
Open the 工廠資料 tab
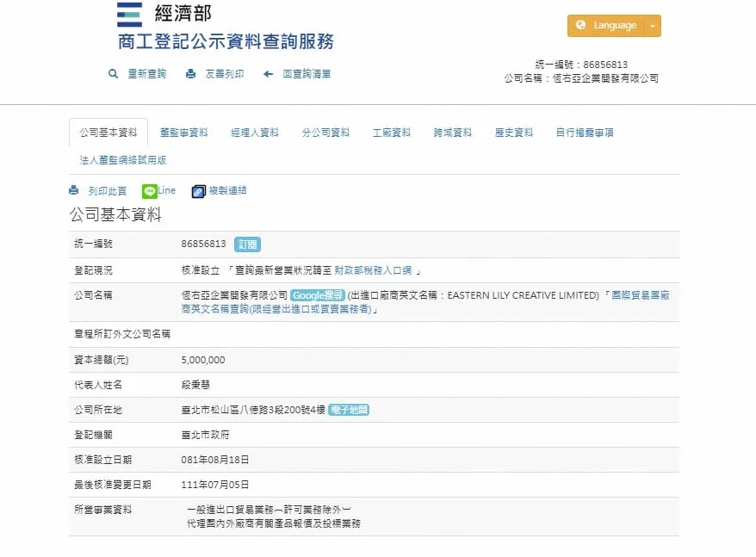pyautogui.click(x=392, y=133)
